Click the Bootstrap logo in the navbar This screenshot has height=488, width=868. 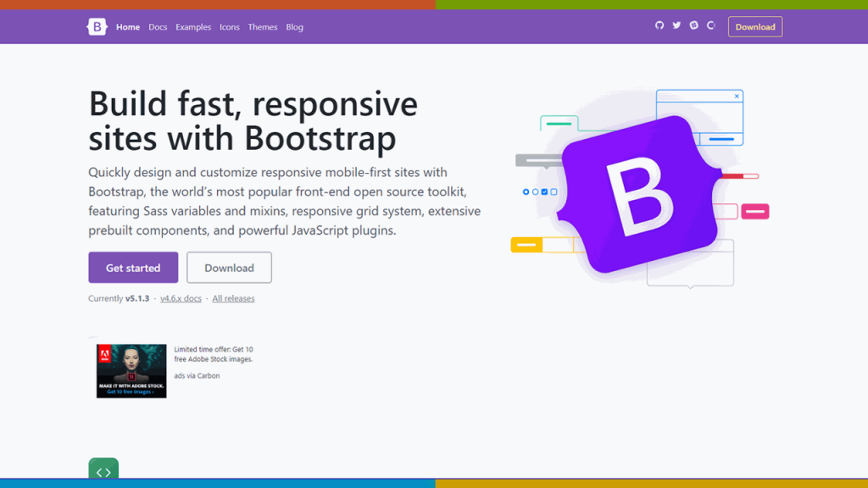pos(97,27)
